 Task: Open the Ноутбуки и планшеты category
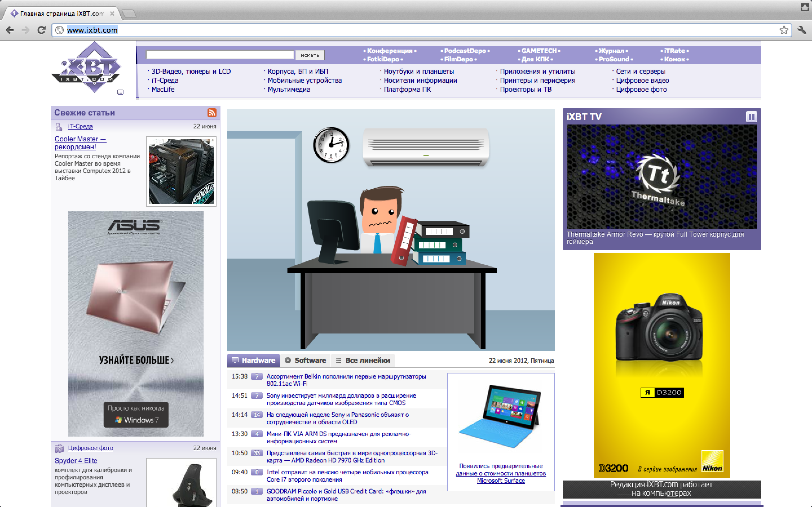pos(418,72)
